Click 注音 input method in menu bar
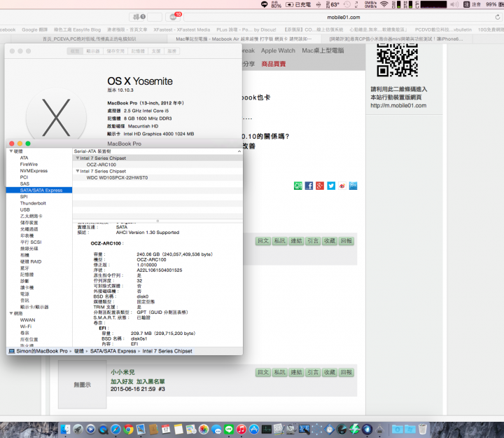504x438 pixels. tap(472, 4)
